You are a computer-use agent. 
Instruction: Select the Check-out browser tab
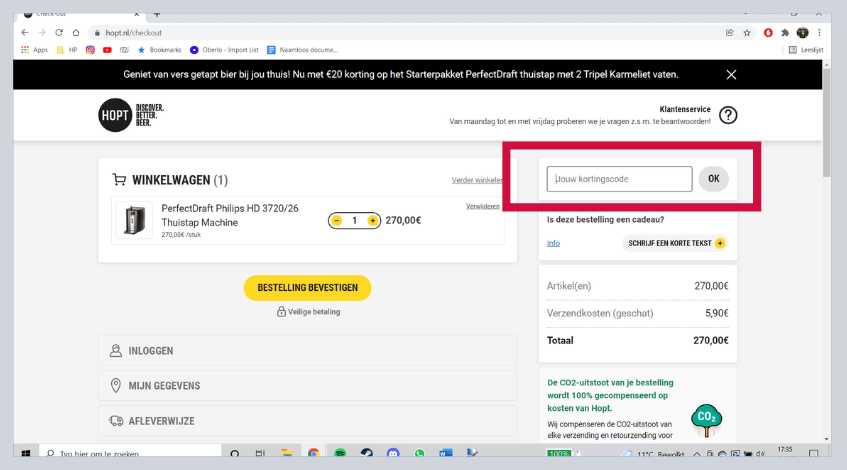(81, 15)
